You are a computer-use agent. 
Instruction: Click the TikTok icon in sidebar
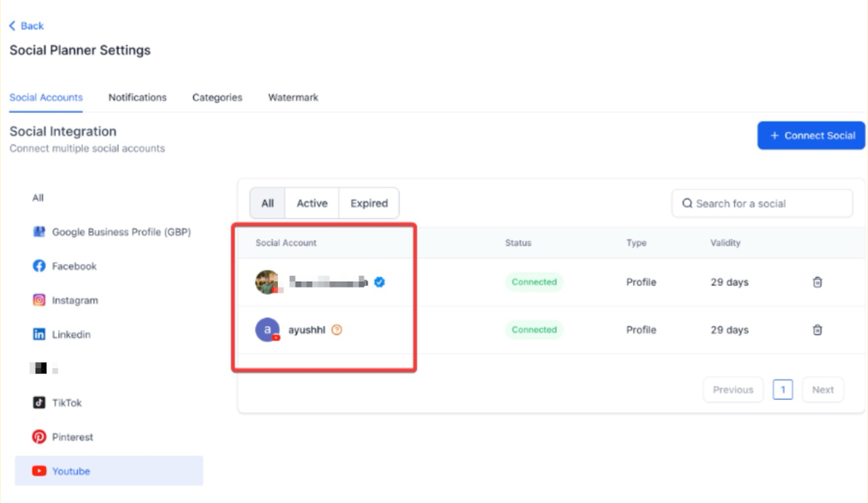pyautogui.click(x=39, y=403)
